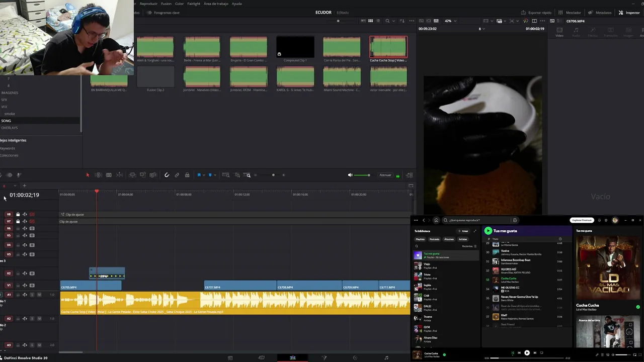Lock video track V7
Viewport: 644px width, 362px height.
point(18,221)
